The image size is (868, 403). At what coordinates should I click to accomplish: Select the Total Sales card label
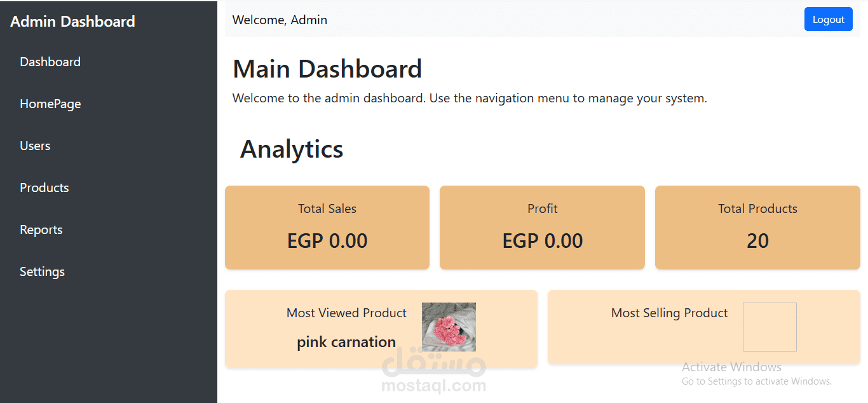327,208
